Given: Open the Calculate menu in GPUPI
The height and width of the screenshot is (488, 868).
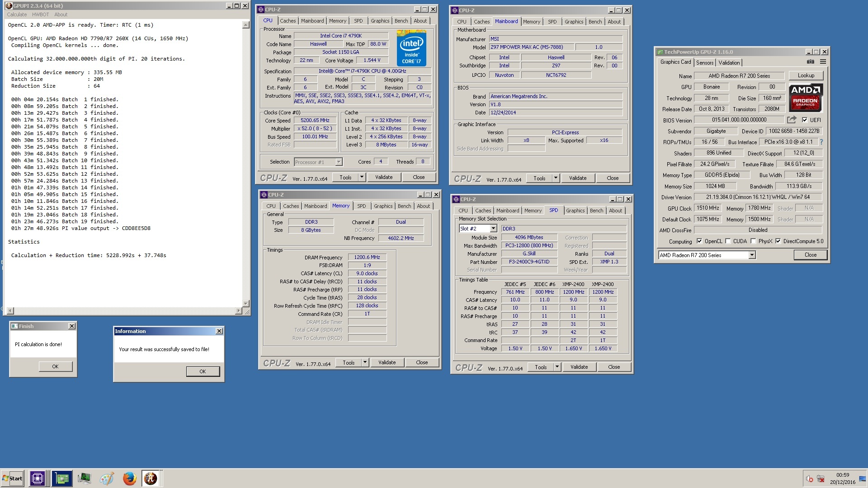Looking at the screenshot, I should pos(17,14).
